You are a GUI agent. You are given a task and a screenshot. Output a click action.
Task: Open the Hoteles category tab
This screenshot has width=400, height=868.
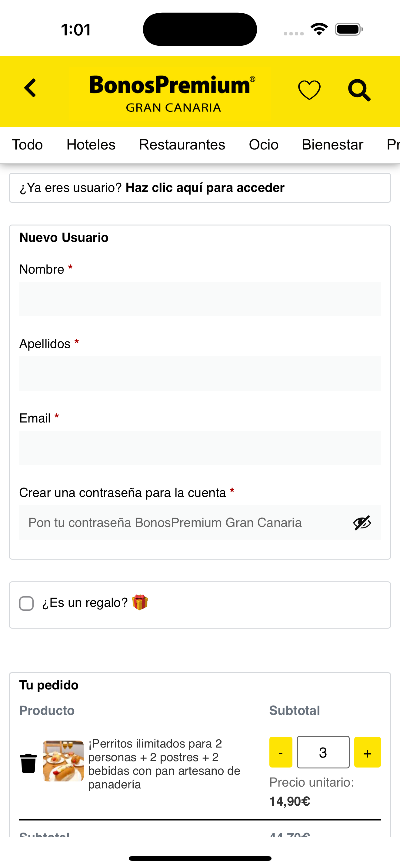pyautogui.click(x=91, y=145)
